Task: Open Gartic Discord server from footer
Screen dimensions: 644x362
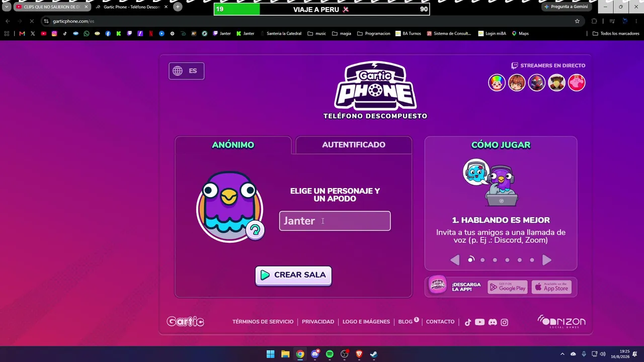Action: [493, 322]
